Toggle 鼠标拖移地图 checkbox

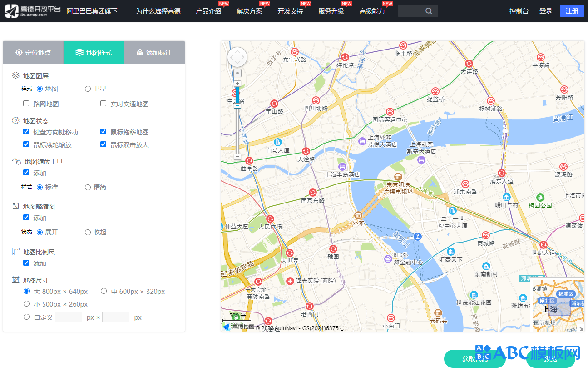click(104, 132)
